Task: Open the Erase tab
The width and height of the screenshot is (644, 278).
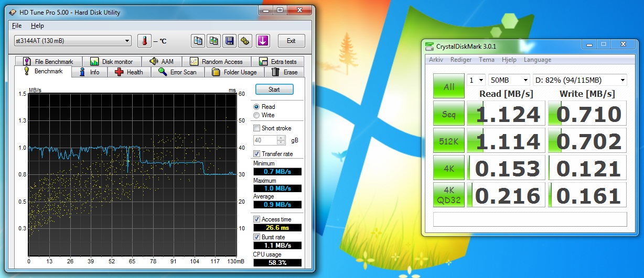Action: (x=284, y=72)
